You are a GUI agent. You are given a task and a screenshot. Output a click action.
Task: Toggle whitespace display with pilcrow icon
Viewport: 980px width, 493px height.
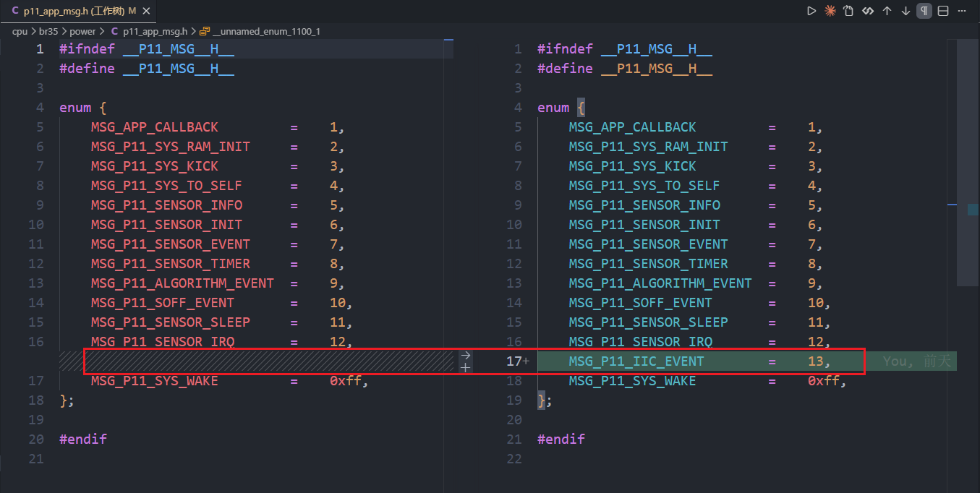coord(924,11)
